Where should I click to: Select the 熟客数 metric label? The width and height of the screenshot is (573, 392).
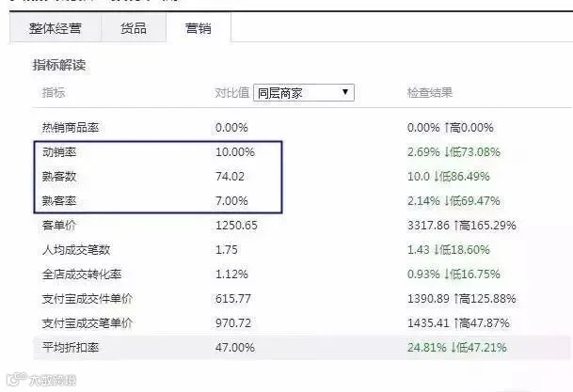tap(59, 177)
